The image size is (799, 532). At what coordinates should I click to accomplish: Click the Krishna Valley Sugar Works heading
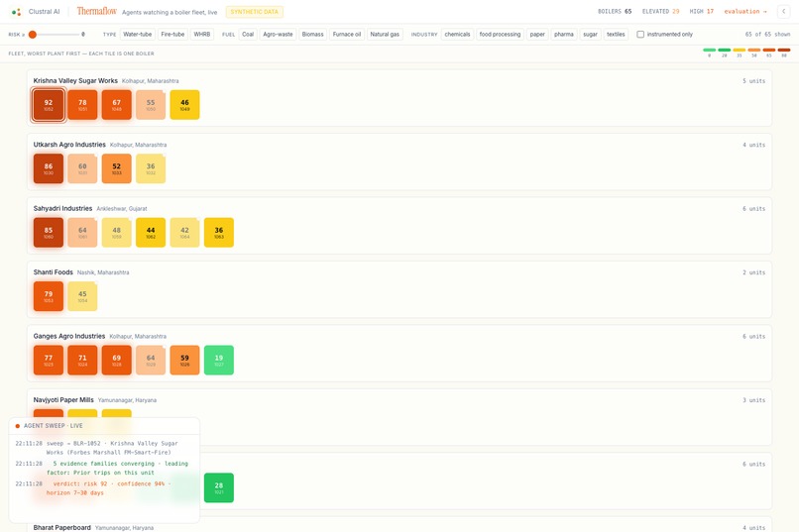coord(75,80)
